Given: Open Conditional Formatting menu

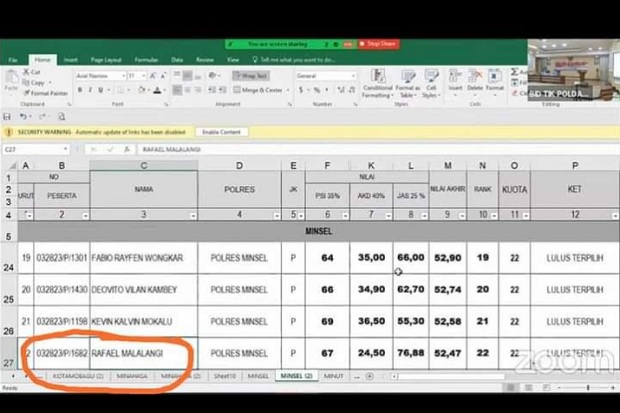Looking at the screenshot, I should 378,83.
